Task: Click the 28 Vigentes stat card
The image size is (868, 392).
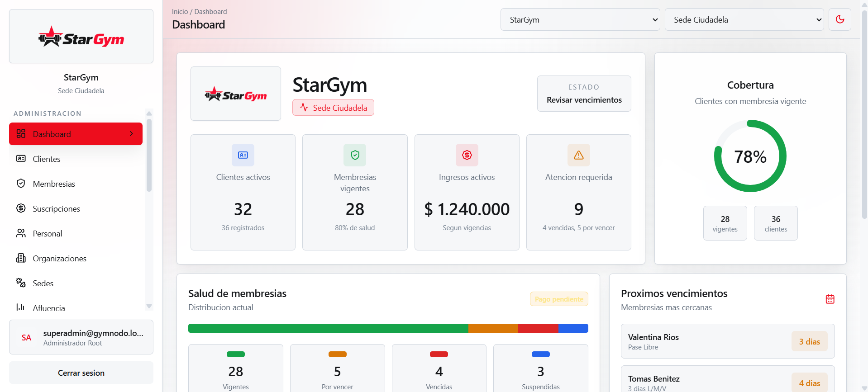Action: tap(236, 368)
